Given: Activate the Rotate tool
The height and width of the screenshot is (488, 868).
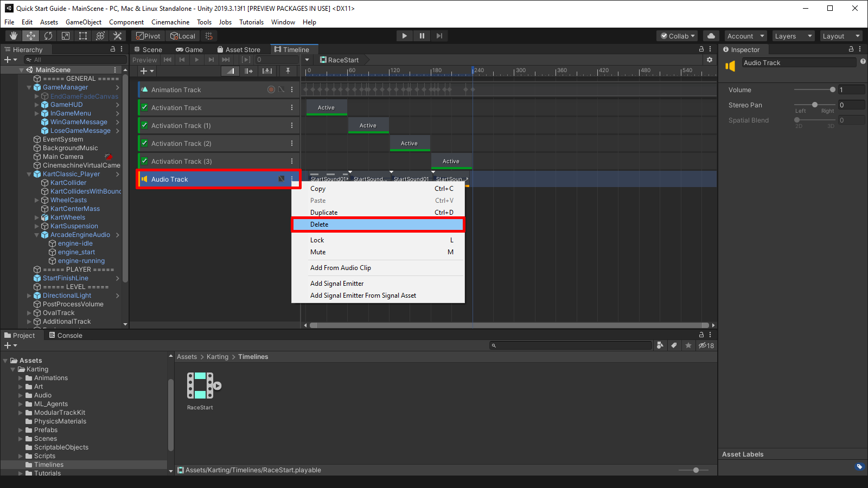Looking at the screenshot, I should click(48, 36).
